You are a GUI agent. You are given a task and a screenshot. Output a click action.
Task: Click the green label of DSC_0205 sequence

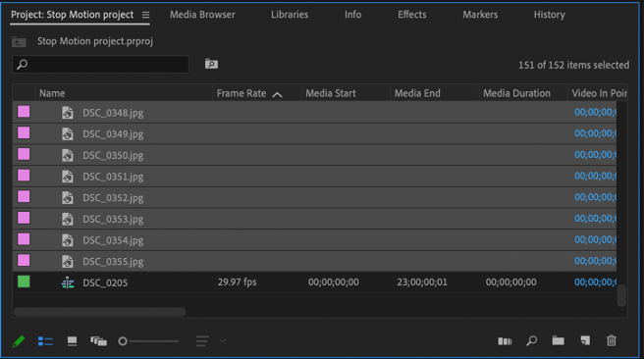coord(24,282)
